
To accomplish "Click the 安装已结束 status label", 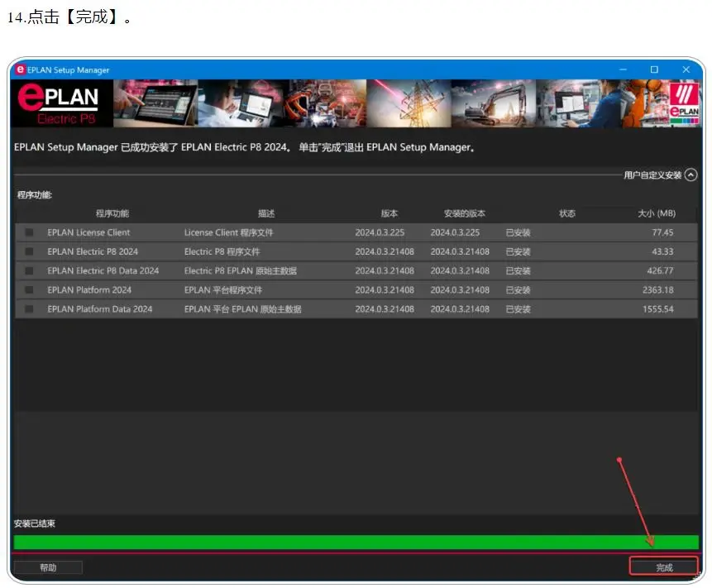I will pyautogui.click(x=35, y=523).
